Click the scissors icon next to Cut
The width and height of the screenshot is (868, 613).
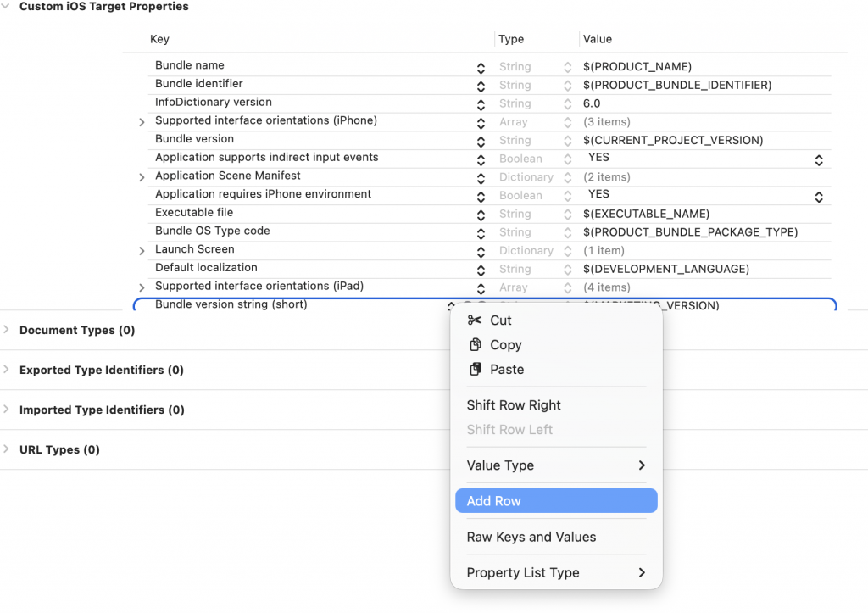475,320
